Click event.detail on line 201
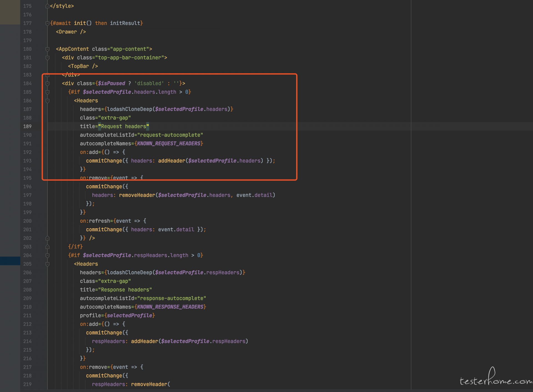The image size is (533, 392). pos(176,230)
